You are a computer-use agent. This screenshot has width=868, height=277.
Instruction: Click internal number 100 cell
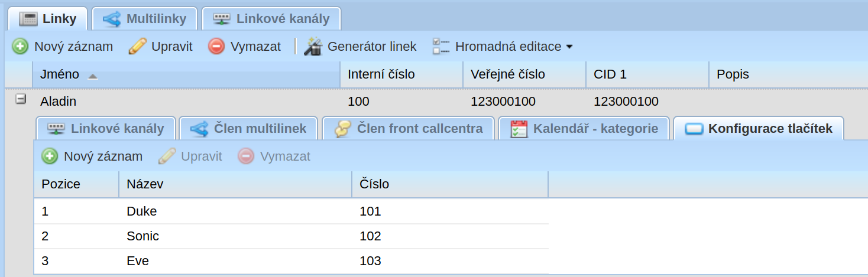pyautogui.click(x=401, y=102)
